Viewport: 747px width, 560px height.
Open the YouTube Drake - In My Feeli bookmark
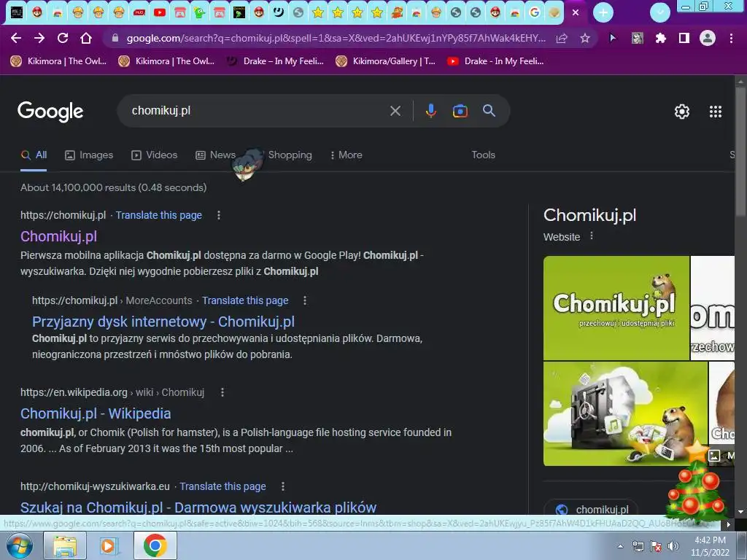[x=495, y=61]
